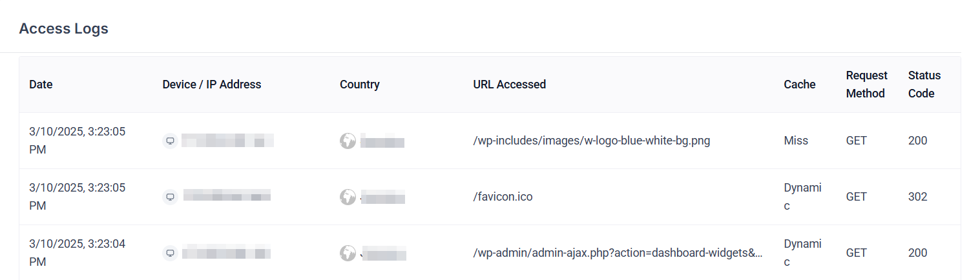Click the globe icon in the w-logo-blue-white-bg.png row
Viewport: 980px width, 280px height.
(348, 141)
